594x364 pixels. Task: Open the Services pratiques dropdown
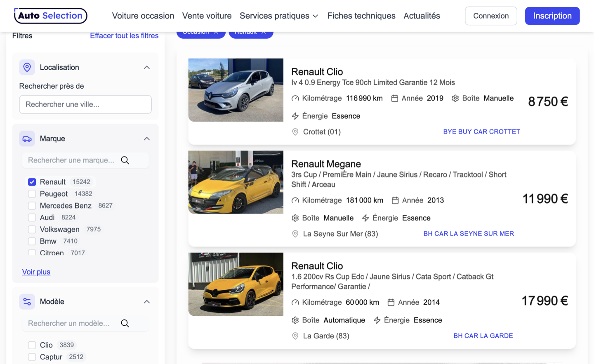click(279, 16)
